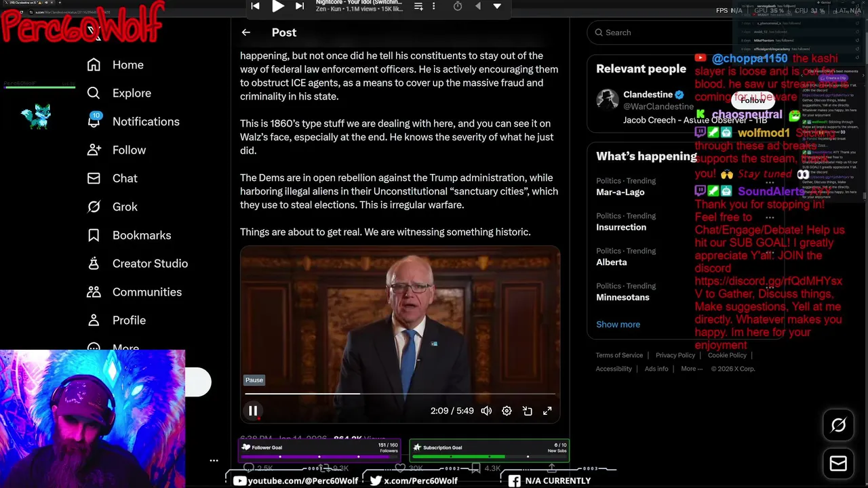Click the Nightcore - Your Idol song title
Screen dimensions: 868x488
pyautogui.click(x=359, y=3)
